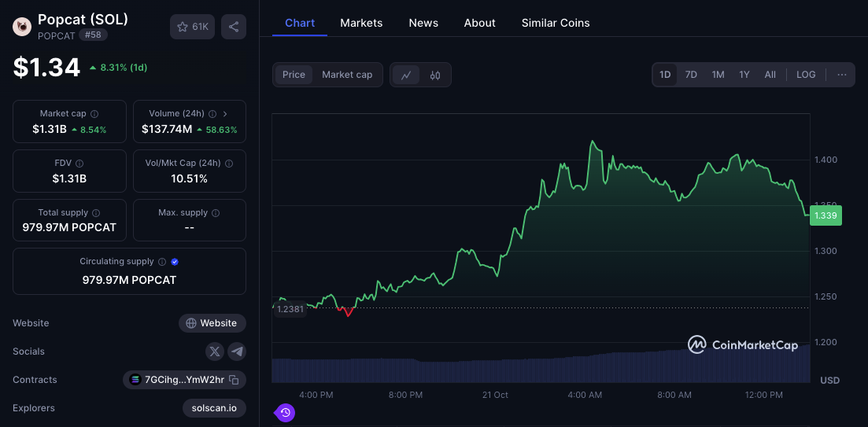Click the 21 Oct date axis label

(495, 395)
